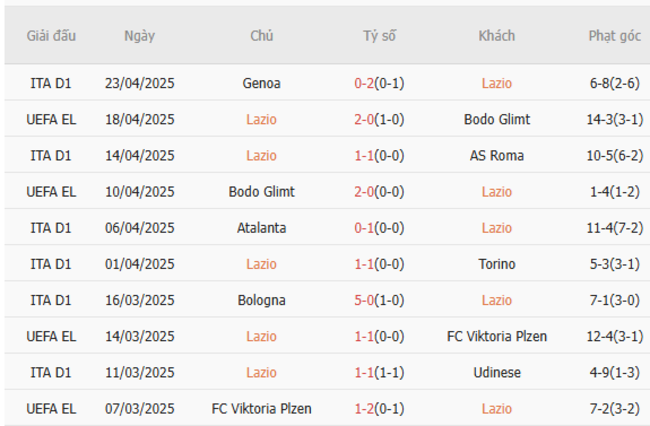Click the 2-0(0-0) score in Bodo Glimt home row
The height and width of the screenshot is (426, 650).
pos(379,191)
